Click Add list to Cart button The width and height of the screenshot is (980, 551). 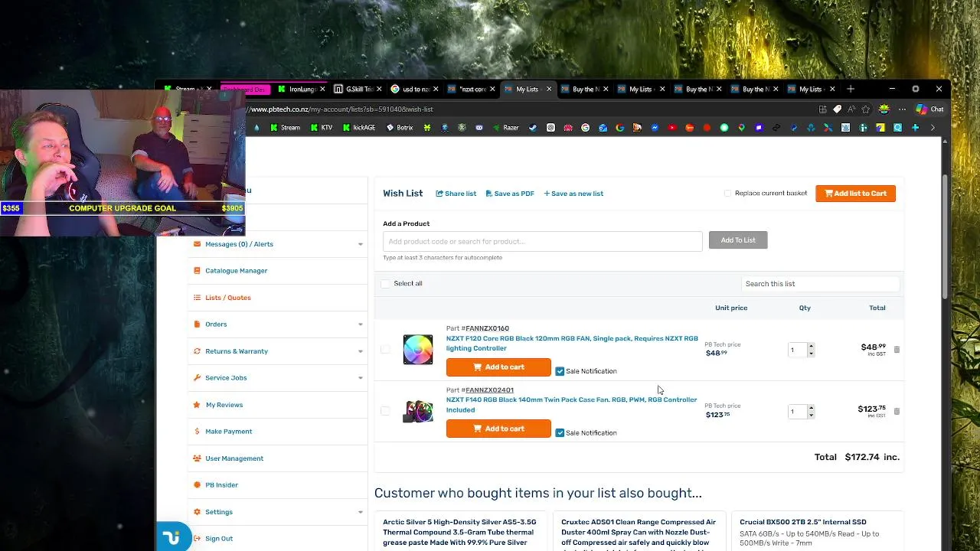[855, 194]
